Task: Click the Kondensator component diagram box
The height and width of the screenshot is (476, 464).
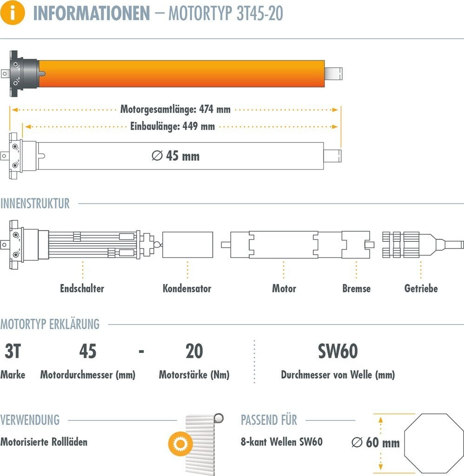Action: point(187,245)
